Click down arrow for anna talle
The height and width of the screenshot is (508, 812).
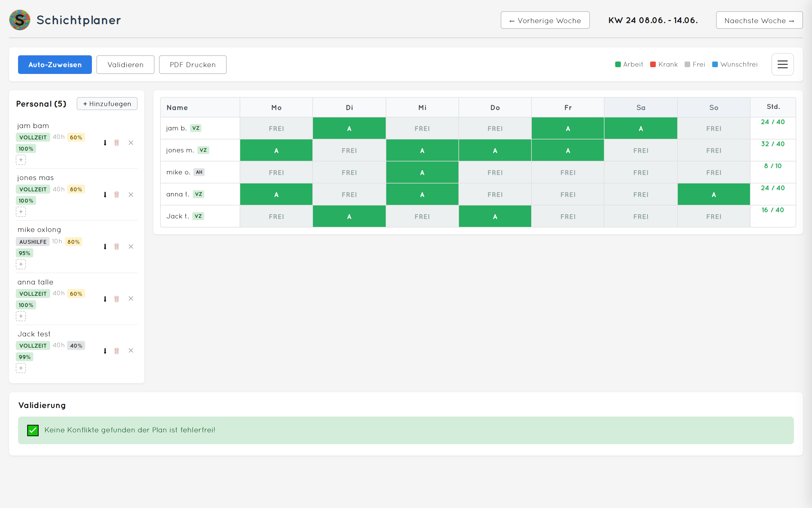point(105,299)
